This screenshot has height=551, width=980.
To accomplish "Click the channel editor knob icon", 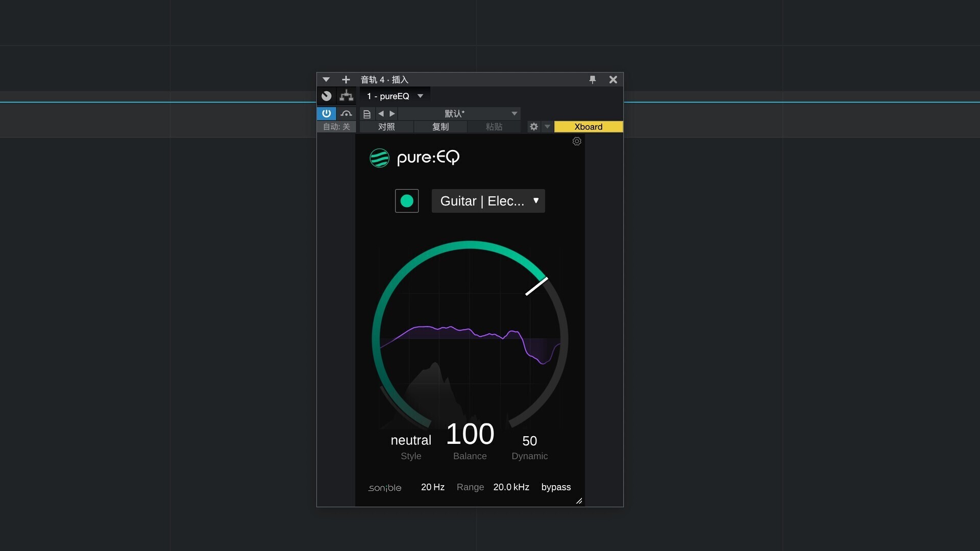I will click(x=327, y=96).
